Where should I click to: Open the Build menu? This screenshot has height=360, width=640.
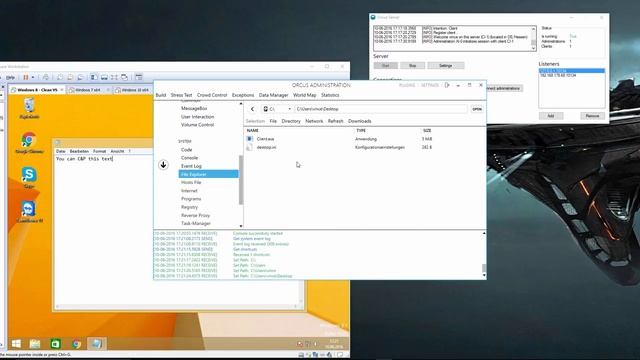tap(161, 95)
